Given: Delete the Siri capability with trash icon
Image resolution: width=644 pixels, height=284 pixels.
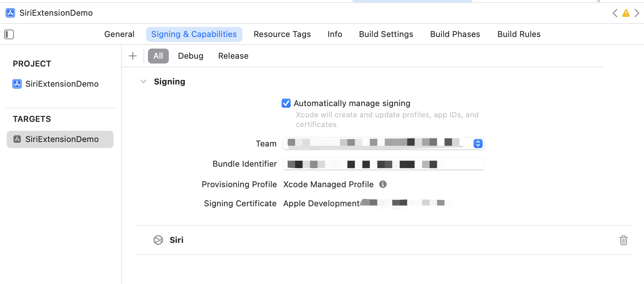Looking at the screenshot, I should (x=623, y=240).
